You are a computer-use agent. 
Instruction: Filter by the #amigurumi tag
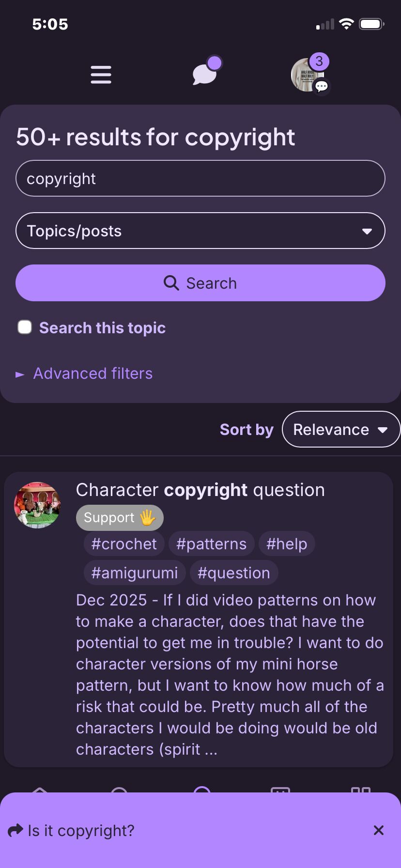click(134, 573)
